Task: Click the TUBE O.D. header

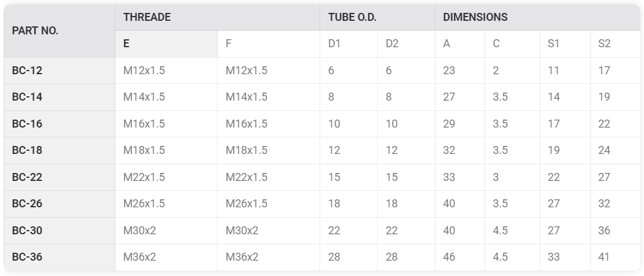Action: point(377,17)
